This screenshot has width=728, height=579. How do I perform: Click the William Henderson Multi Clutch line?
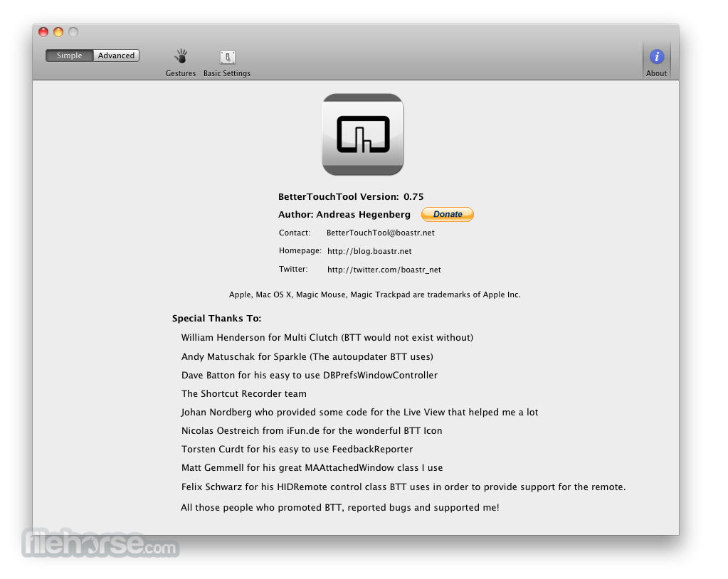point(327,338)
